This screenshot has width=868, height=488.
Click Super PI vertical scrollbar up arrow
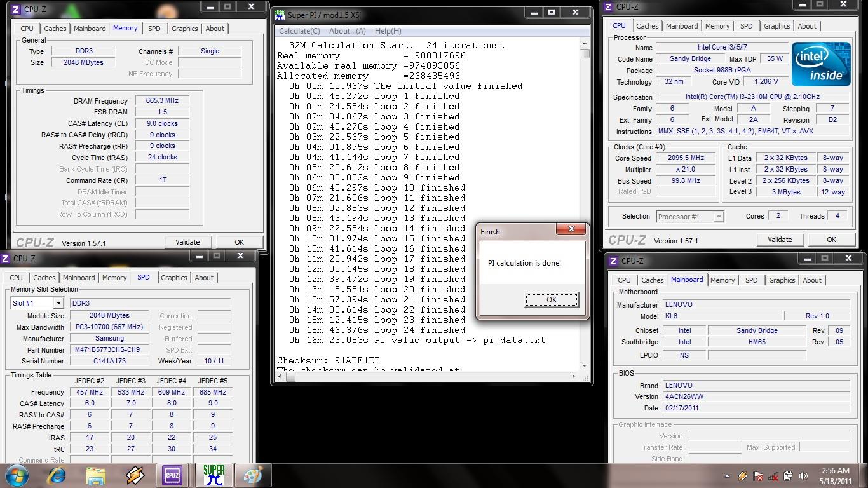tap(585, 44)
